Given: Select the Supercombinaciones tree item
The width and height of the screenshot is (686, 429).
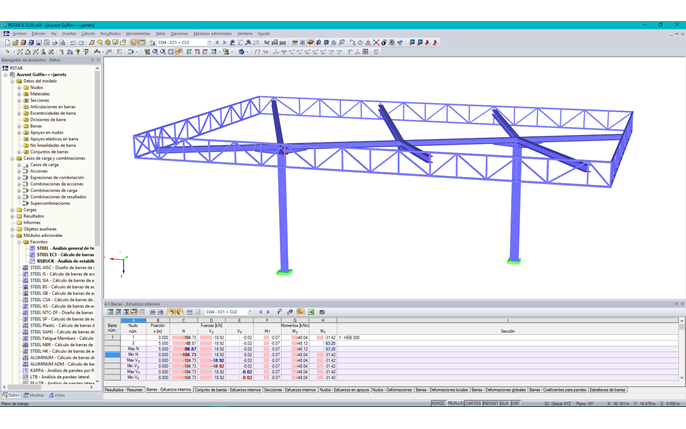Looking at the screenshot, I should point(50,203).
